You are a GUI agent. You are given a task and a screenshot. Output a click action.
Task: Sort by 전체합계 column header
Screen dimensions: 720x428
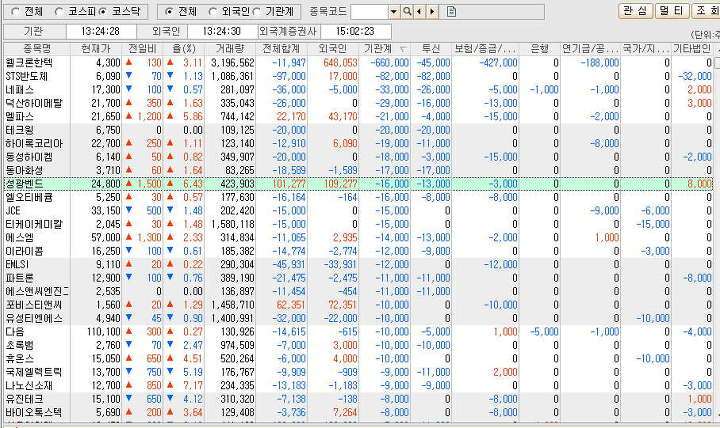[x=281, y=48]
